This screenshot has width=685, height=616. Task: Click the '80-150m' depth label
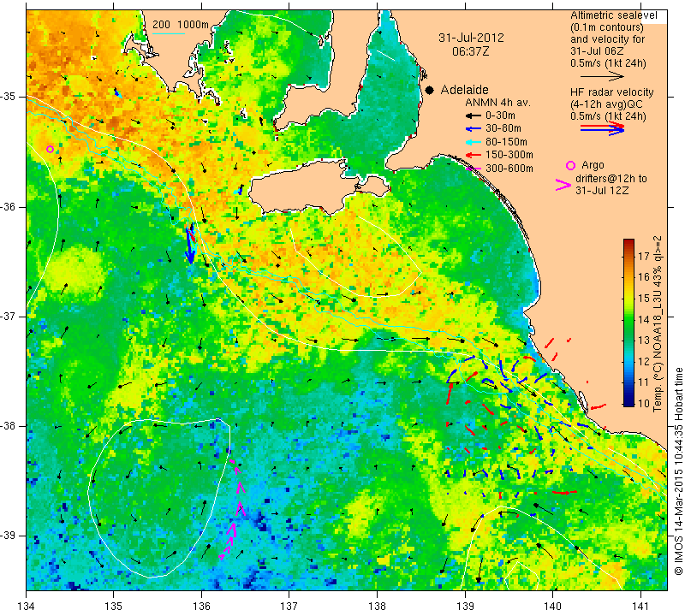click(506, 142)
